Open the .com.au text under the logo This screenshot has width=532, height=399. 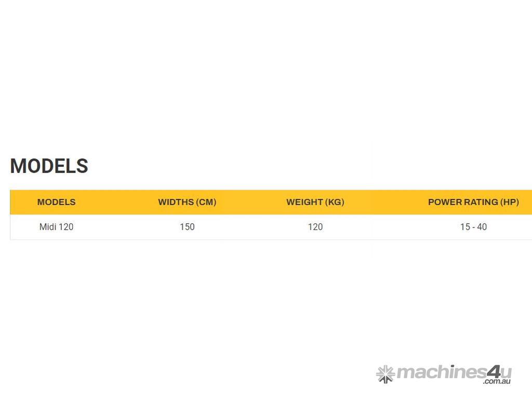coord(497,382)
